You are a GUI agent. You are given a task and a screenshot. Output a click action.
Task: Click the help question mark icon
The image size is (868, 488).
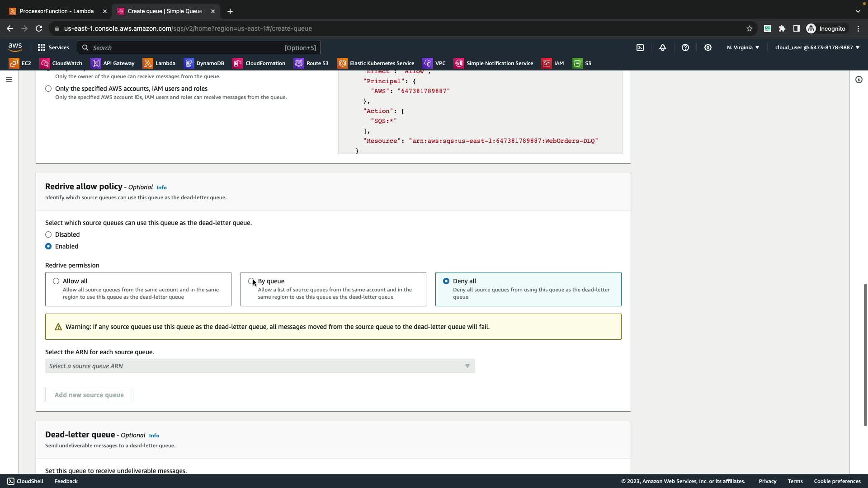point(685,47)
